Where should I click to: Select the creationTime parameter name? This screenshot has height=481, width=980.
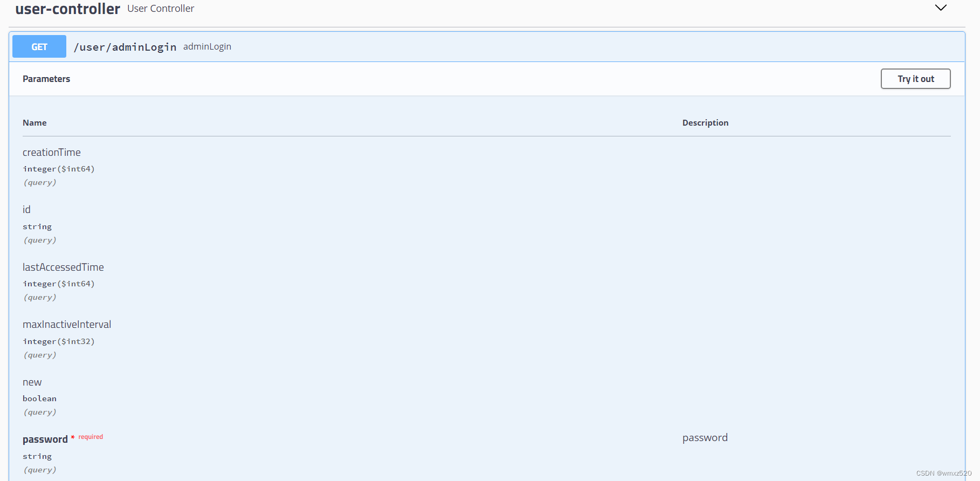click(52, 153)
